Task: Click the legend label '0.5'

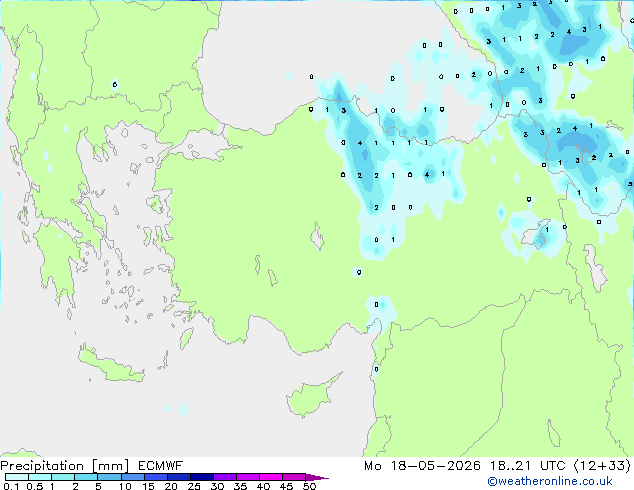Action: 34,486
